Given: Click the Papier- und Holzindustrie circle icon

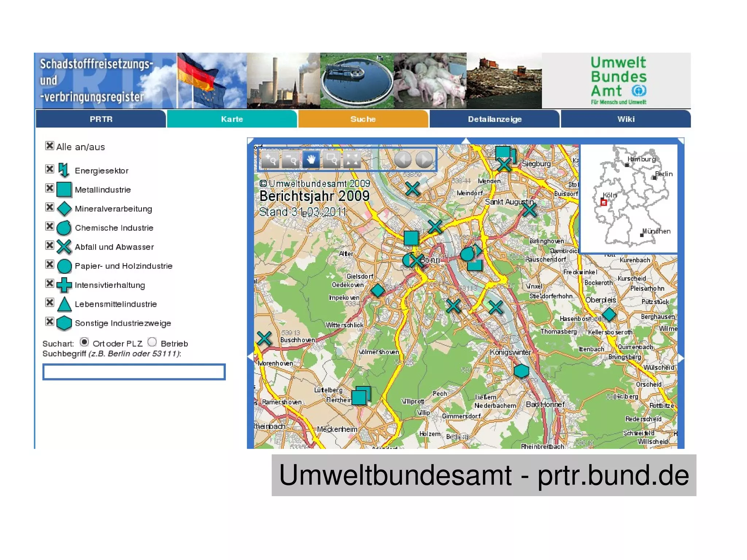Looking at the screenshot, I should pyautogui.click(x=64, y=266).
